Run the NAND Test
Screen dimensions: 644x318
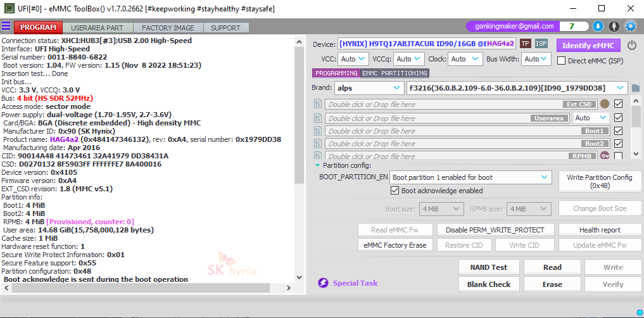pos(489,267)
